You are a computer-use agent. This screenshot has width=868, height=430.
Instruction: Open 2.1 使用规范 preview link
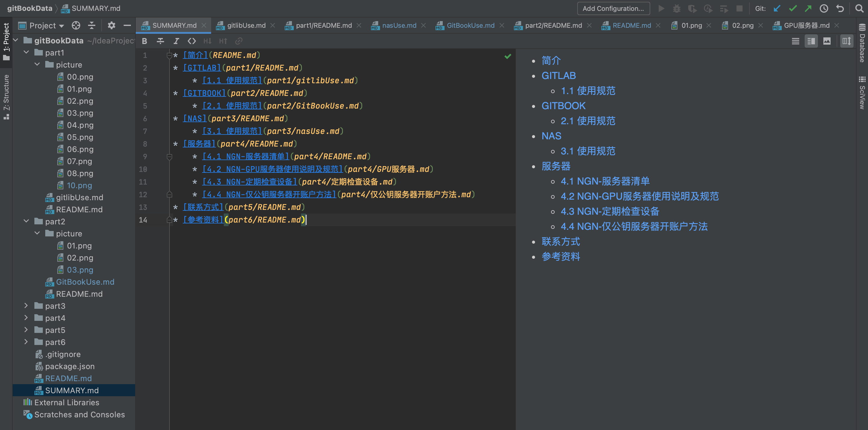pos(588,121)
